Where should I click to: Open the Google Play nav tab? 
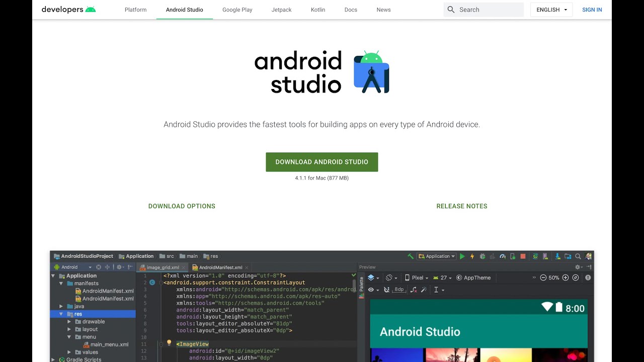point(237,10)
